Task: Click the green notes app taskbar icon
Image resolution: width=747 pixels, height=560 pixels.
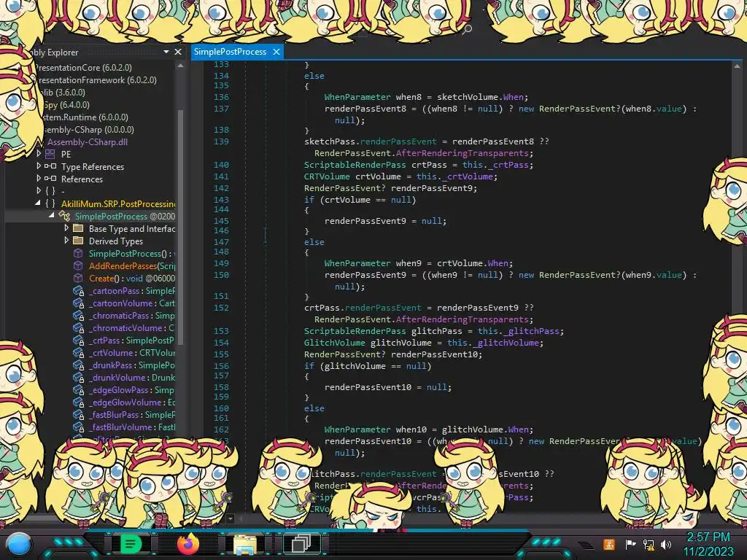Action: tap(131, 543)
